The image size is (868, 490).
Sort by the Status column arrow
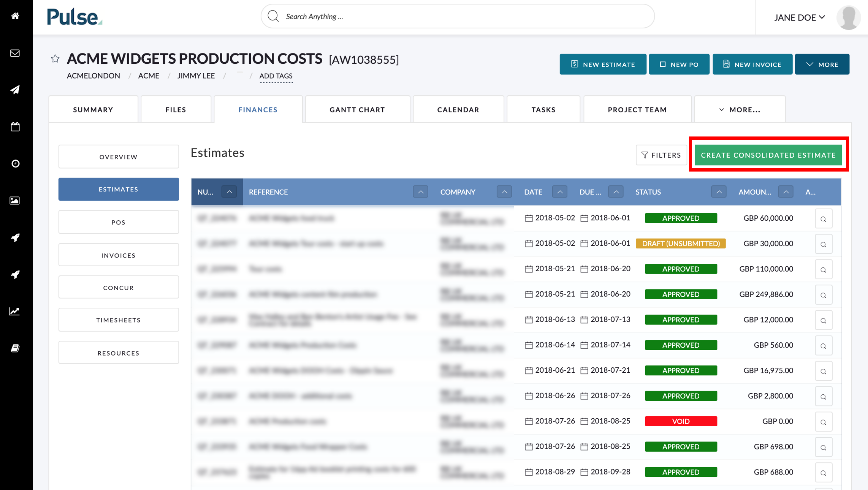tap(719, 192)
